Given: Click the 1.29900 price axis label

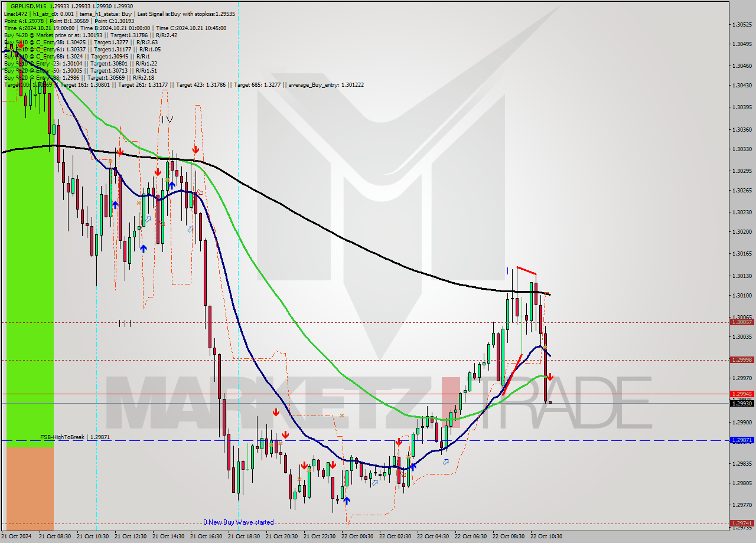Looking at the screenshot, I should (742, 422).
